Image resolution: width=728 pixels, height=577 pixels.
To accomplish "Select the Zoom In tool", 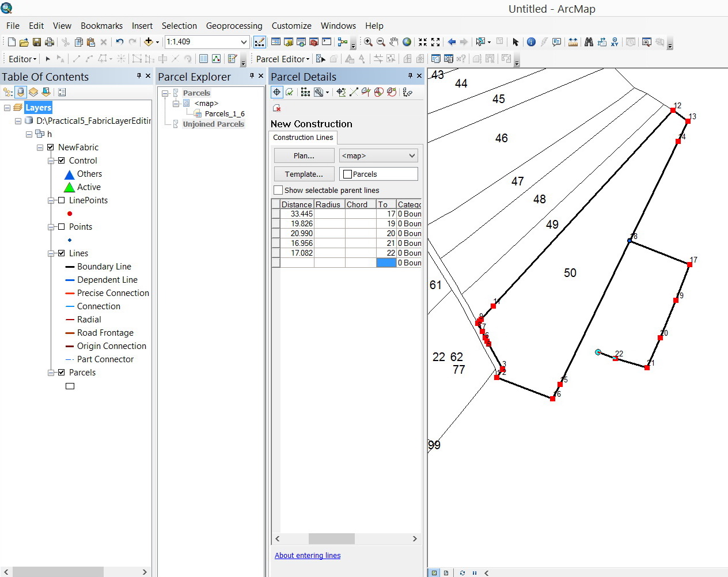I will tap(368, 42).
